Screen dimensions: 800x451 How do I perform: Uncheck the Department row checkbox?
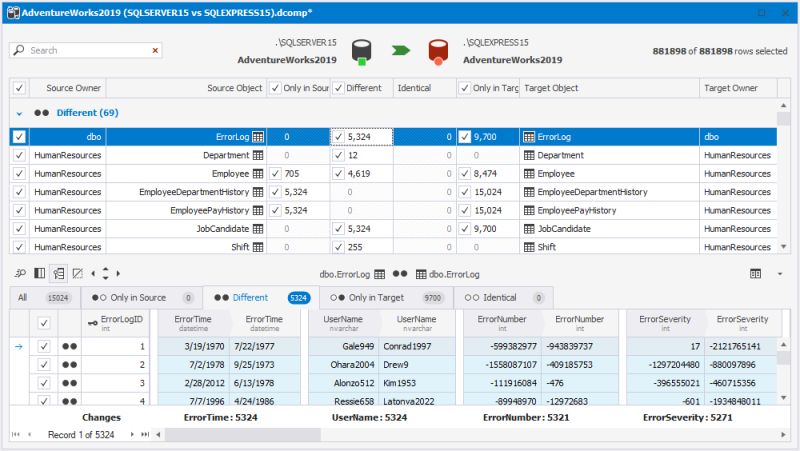19,155
